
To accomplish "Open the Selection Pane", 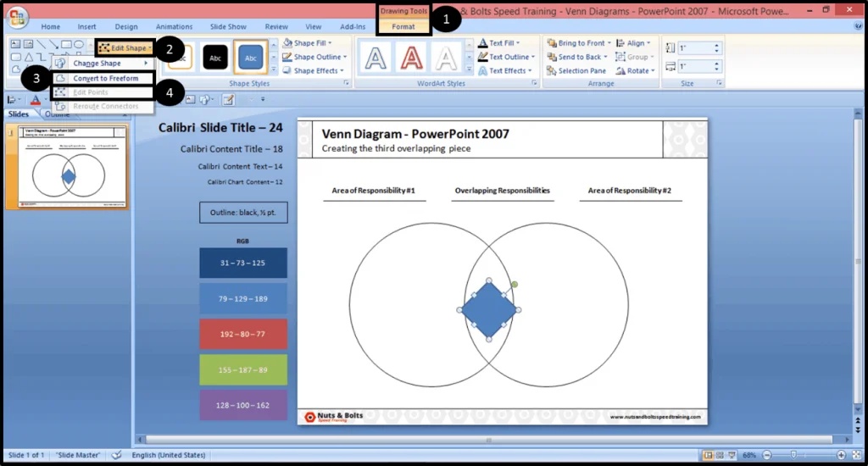I will [576, 71].
